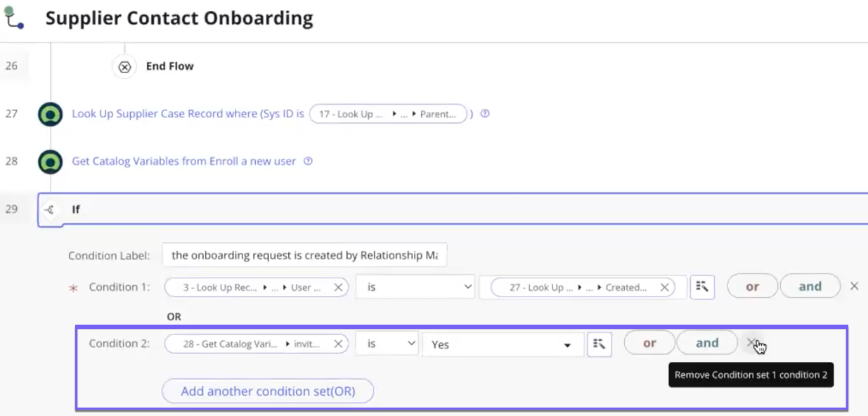This screenshot has width=868, height=416.
Task: Click the If branch logic icon
Action: click(49, 209)
